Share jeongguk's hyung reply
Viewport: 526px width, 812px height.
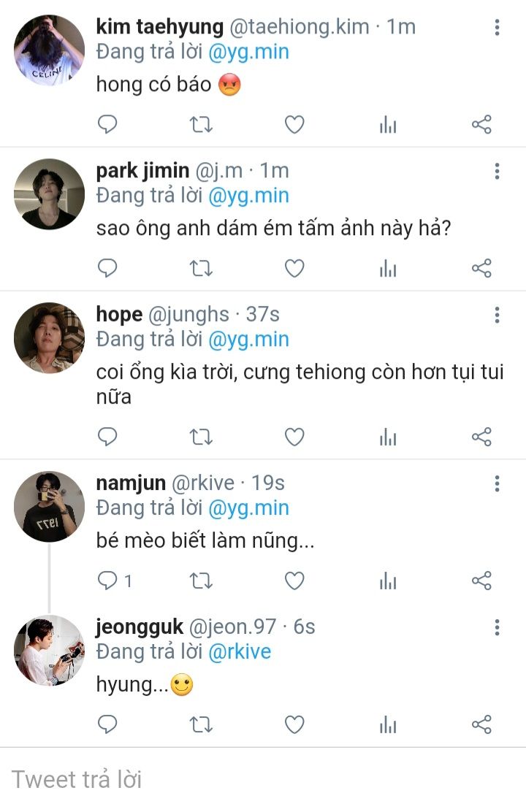point(481,724)
